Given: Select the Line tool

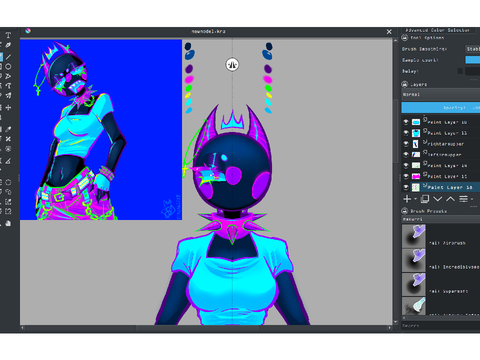Looking at the screenshot, I should (8, 57).
